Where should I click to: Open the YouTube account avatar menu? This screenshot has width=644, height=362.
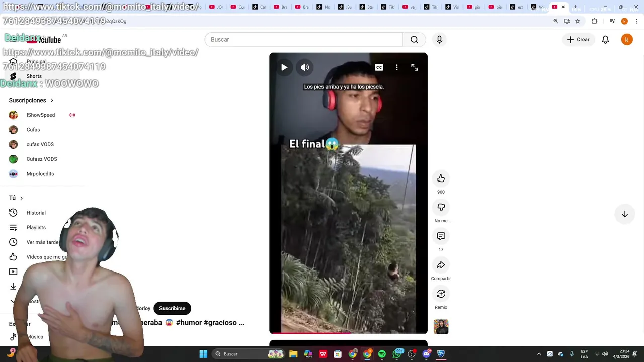click(627, 40)
